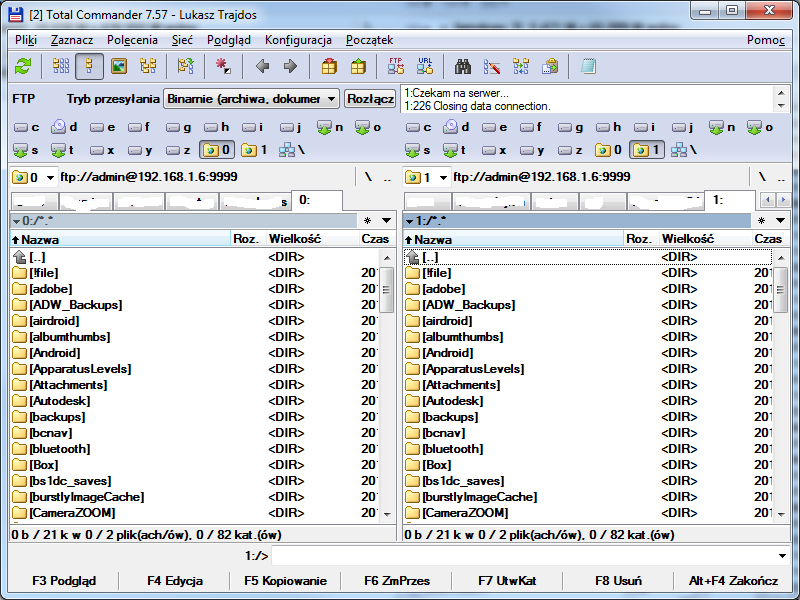Viewport: 800px width, 600px height.
Task: Select the left panel tab labeled 0:
Action: (x=317, y=201)
